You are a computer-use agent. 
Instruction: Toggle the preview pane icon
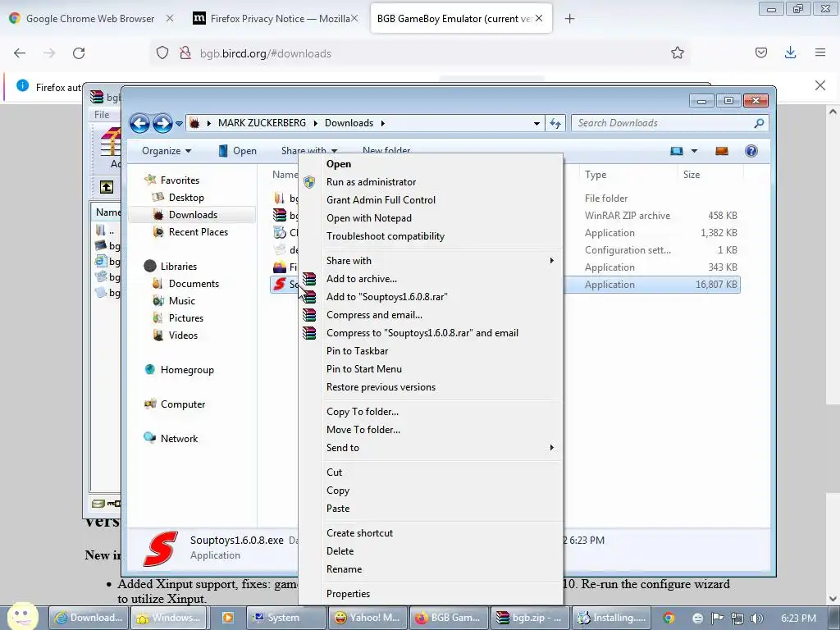(722, 151)
